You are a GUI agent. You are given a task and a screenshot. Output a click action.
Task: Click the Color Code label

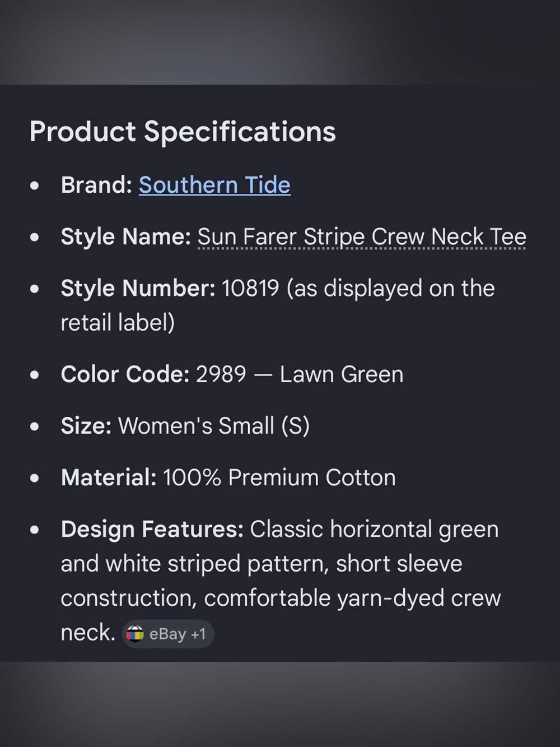(x=125, y=374)
